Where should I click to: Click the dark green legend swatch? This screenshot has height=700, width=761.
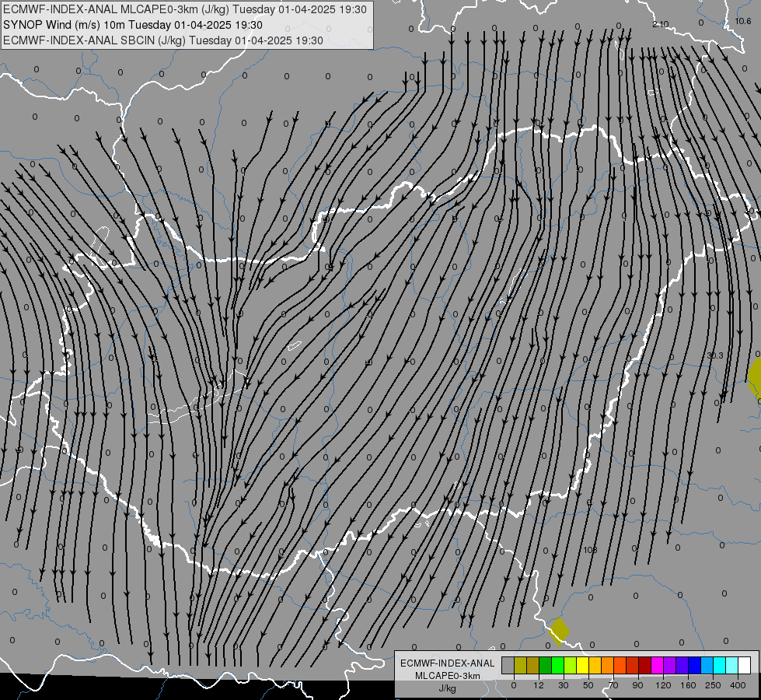[x=546, y=665]
